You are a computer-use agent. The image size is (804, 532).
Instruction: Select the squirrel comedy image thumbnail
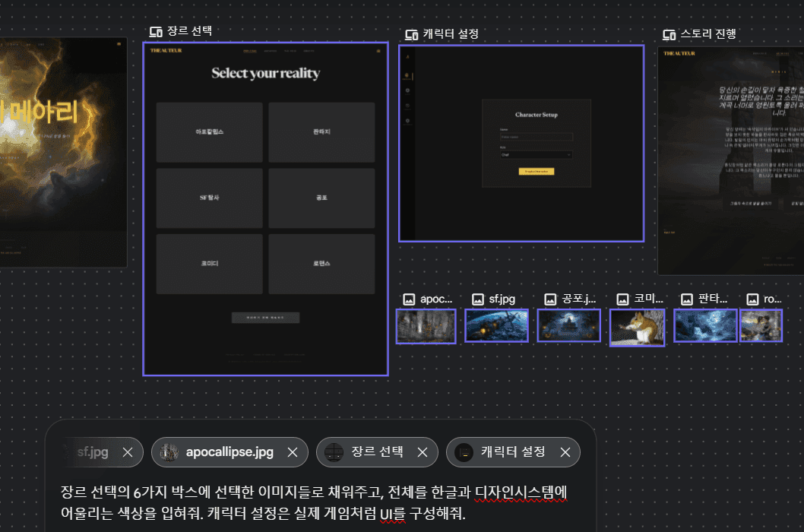click(x=637, y=328)
